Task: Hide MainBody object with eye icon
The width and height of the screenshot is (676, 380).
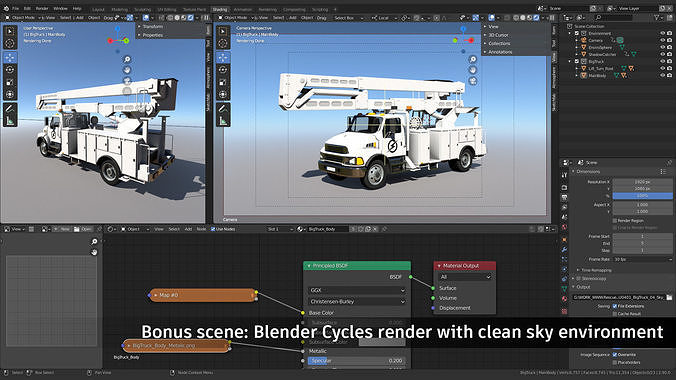Action: [x=663, y=75]
